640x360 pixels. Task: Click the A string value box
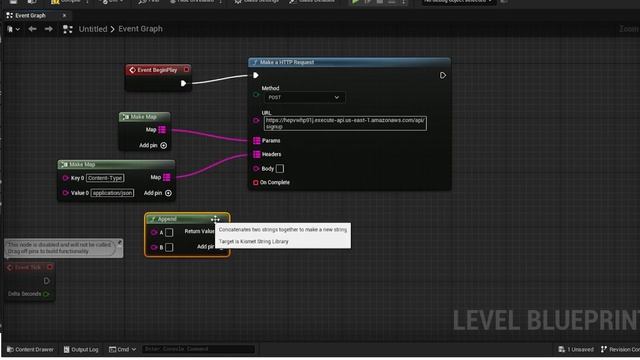click(x=169, y=233)
